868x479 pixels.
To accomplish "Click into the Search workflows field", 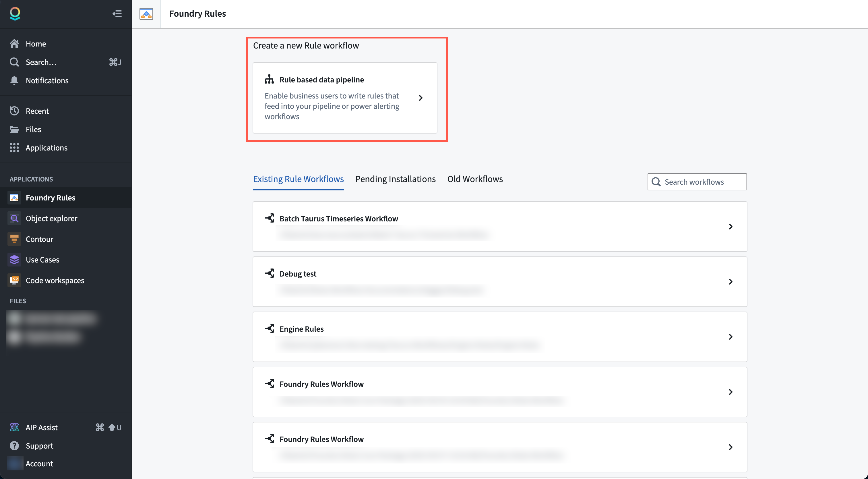I will (697, 182).
